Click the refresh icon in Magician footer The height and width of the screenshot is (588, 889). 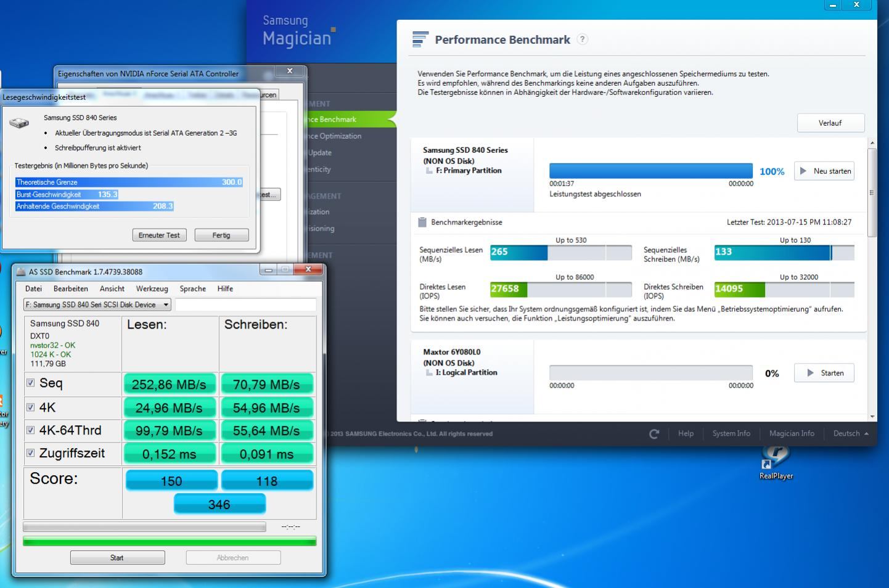pos(654,434)
